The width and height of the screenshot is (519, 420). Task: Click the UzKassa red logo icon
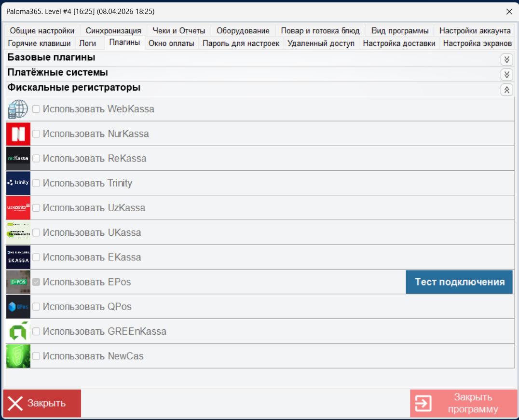[18, 208]
